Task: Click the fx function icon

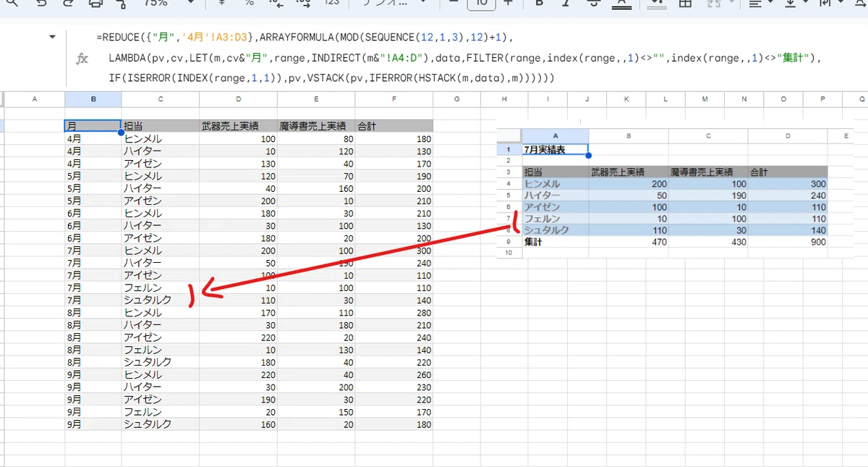Action: point(82,58)
